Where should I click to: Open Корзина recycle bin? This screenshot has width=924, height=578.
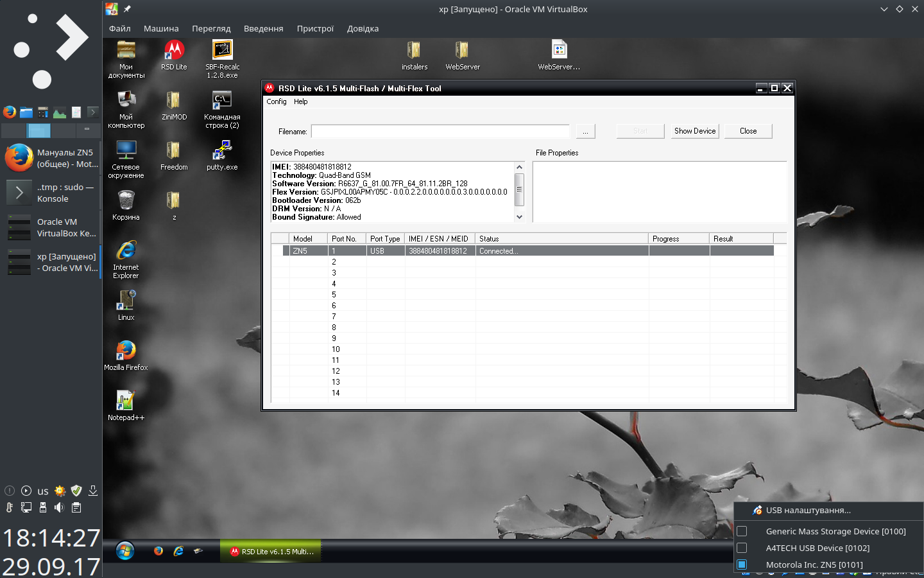pos(126,206)
